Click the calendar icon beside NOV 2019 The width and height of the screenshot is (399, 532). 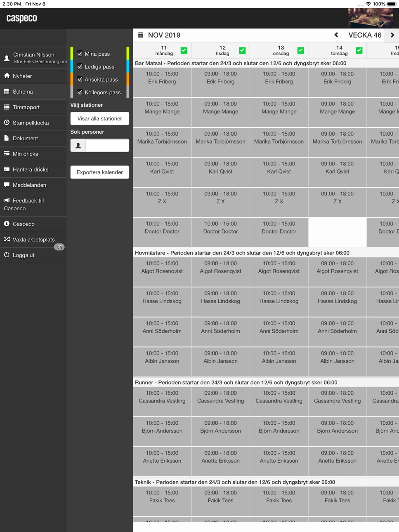click(140, 35)
